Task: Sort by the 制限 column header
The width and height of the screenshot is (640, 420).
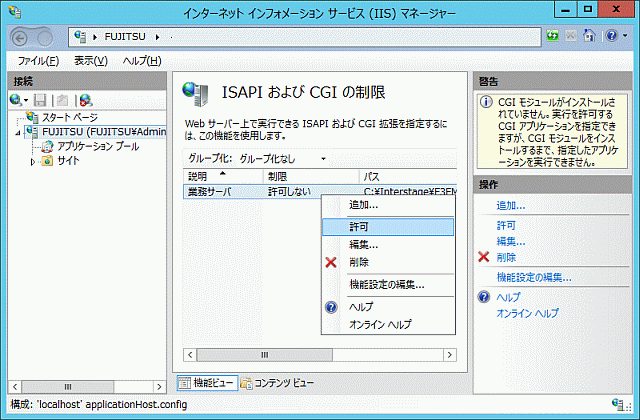Action: coord(311,176)
